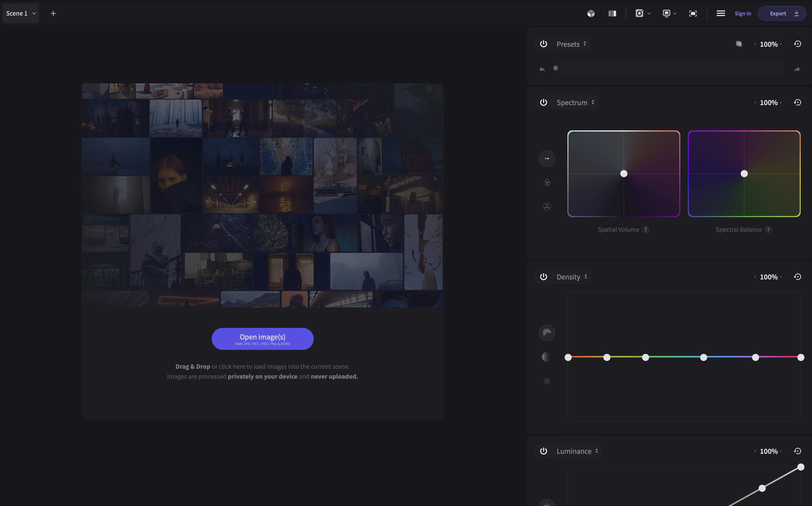812x506 pixels.
Task: Click the Open image(s) button
Action: [x=262, y=339]
